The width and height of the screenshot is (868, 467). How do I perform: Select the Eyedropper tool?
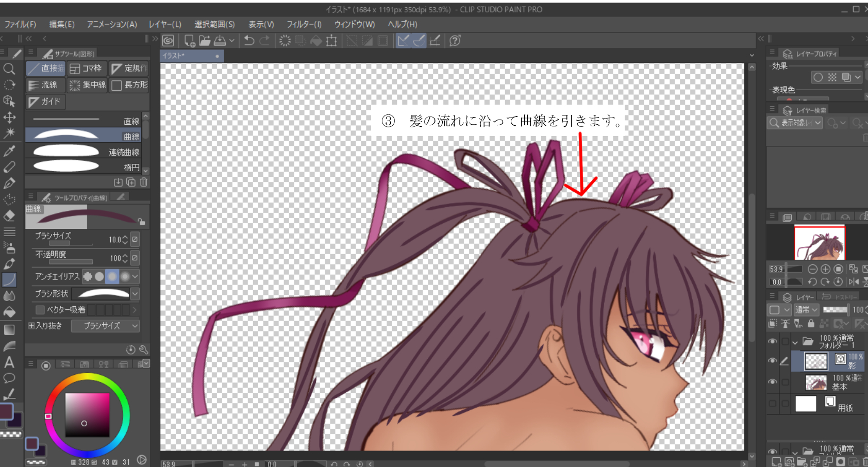[x=9, y=151]
